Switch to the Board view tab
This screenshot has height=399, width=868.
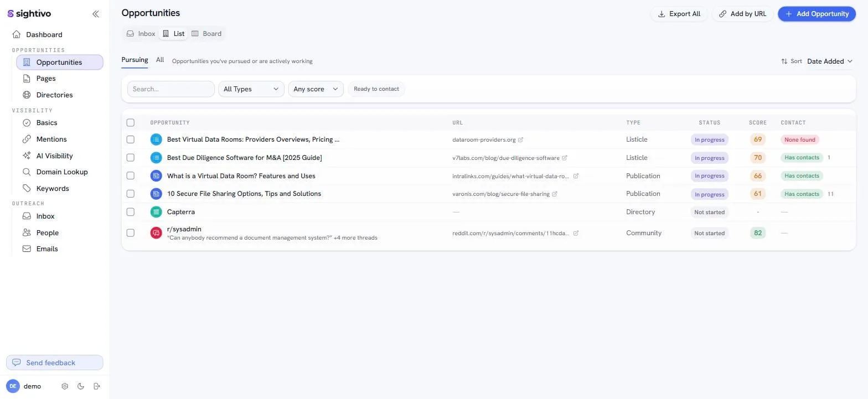pos(206,34)
